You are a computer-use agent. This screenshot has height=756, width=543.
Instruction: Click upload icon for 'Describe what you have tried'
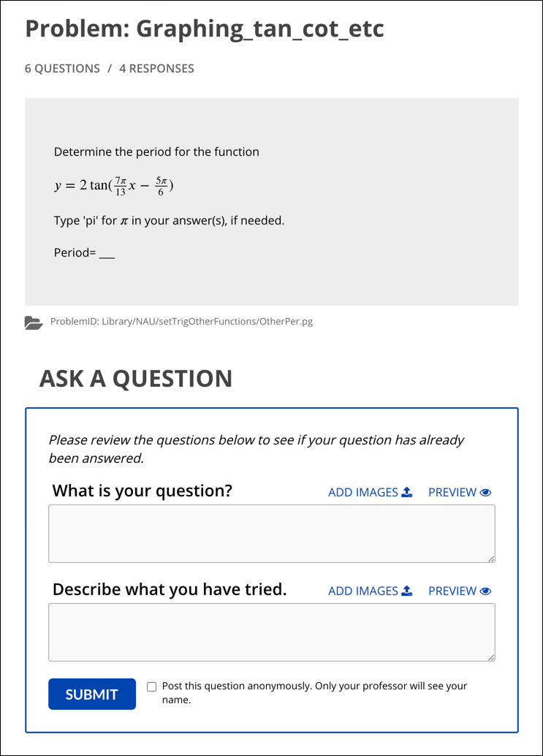point(408,591)
